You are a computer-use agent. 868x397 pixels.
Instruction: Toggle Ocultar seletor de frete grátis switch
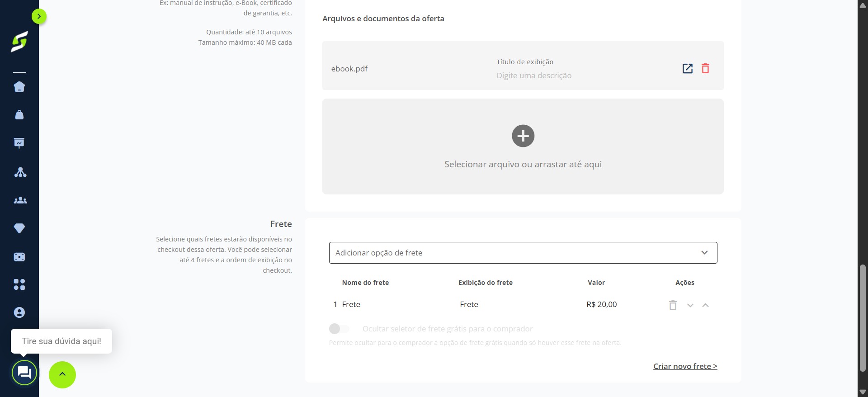pos(340,329)
